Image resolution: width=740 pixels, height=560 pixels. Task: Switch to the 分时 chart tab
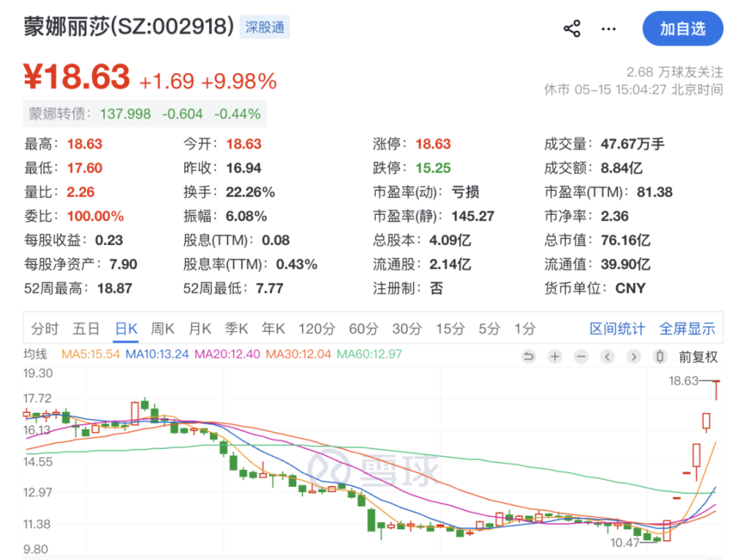coord(45,328)
